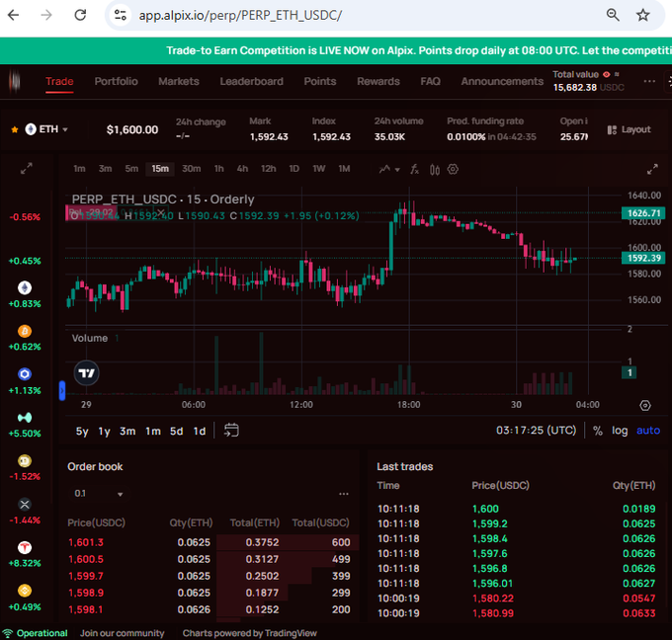Toggle auto scale on chart
The height and width of the screenshot is (640, 672).
click(648, 431)
